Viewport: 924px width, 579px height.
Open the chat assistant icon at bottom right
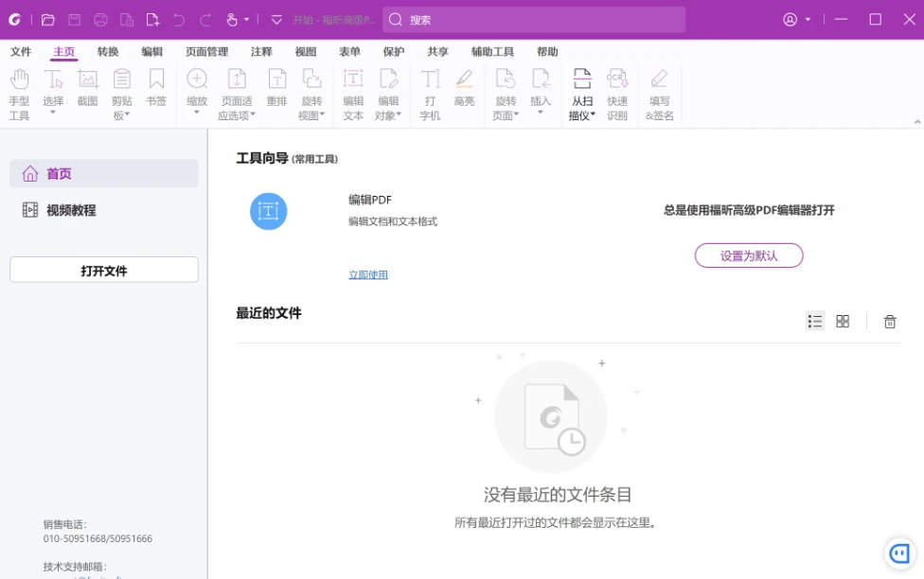pyautogui.click(x=898, y=553)
